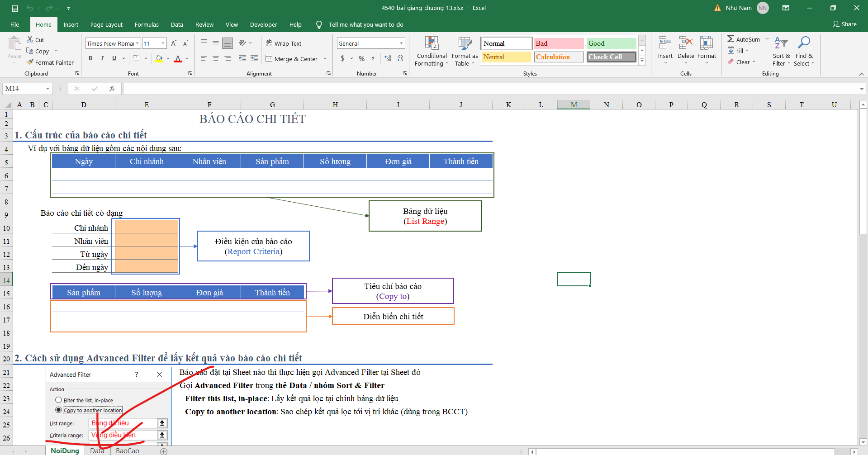The height and width of the screenshot is (455, 868).
Task: Decrease indent of the cell
Action: pyautogui.click(x=242, y=58)
